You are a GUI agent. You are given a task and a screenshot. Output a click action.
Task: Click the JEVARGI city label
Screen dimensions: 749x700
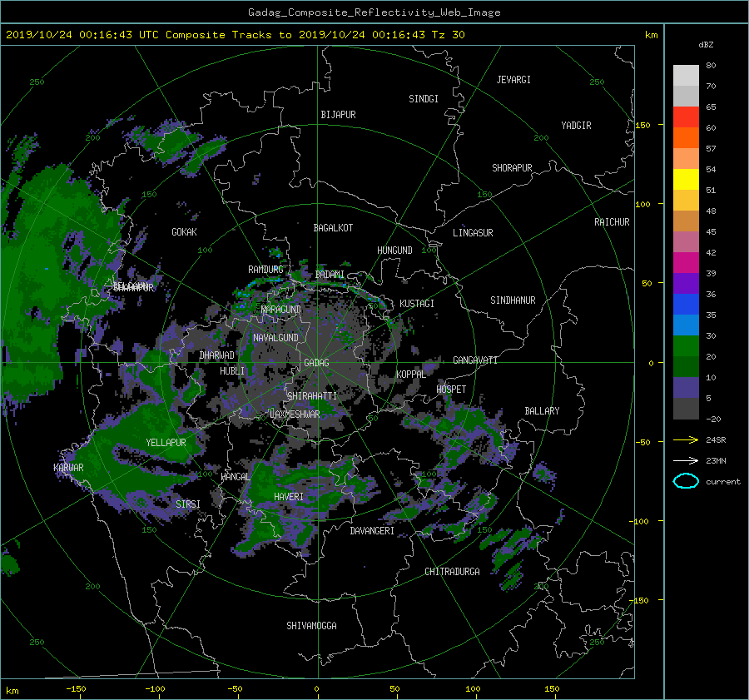pyautogui.click(x=513, y=80)
